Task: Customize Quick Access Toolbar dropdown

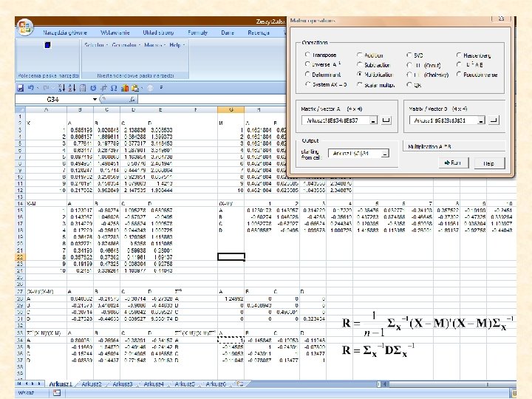Action: 161,88
